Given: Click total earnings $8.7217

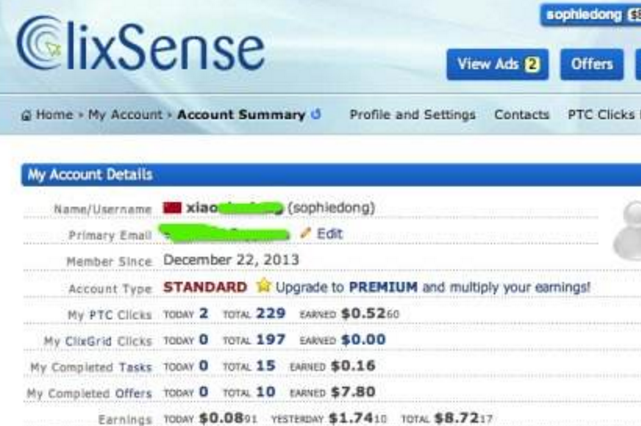Looking at the screenshot, I should [x=464, y=419].
